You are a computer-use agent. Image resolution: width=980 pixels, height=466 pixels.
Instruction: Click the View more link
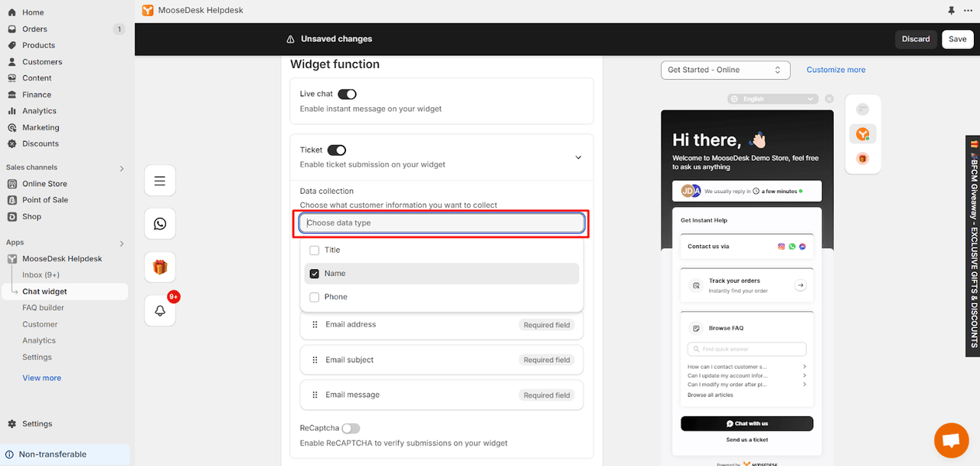[41, 378]
